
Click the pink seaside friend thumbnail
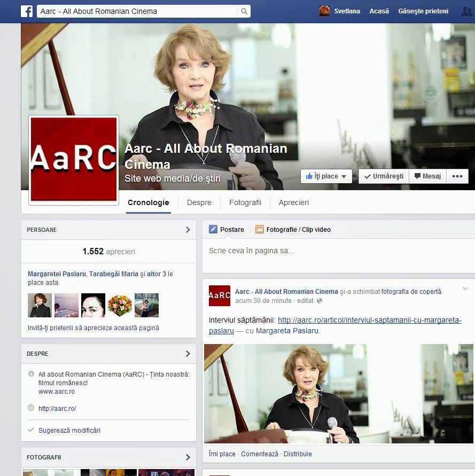pyautogui.click(x=66, y=306)
